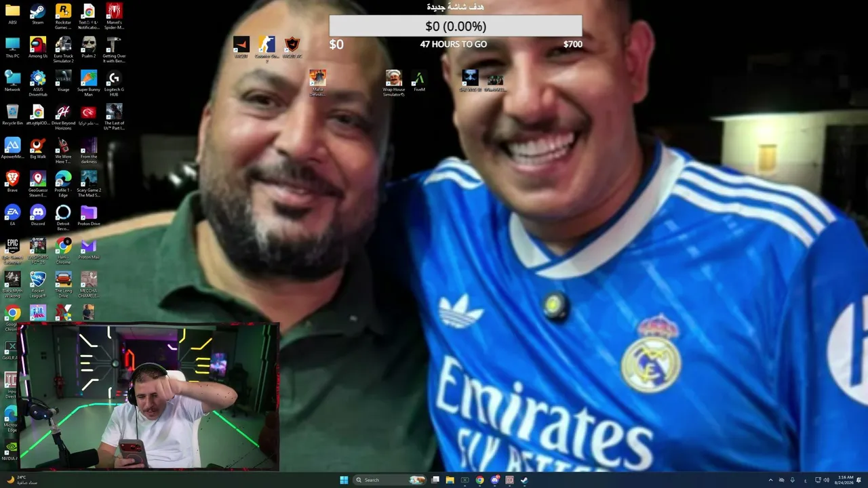
Task: Select the Detroit Become Human shortcut
Action: [63, 218]
